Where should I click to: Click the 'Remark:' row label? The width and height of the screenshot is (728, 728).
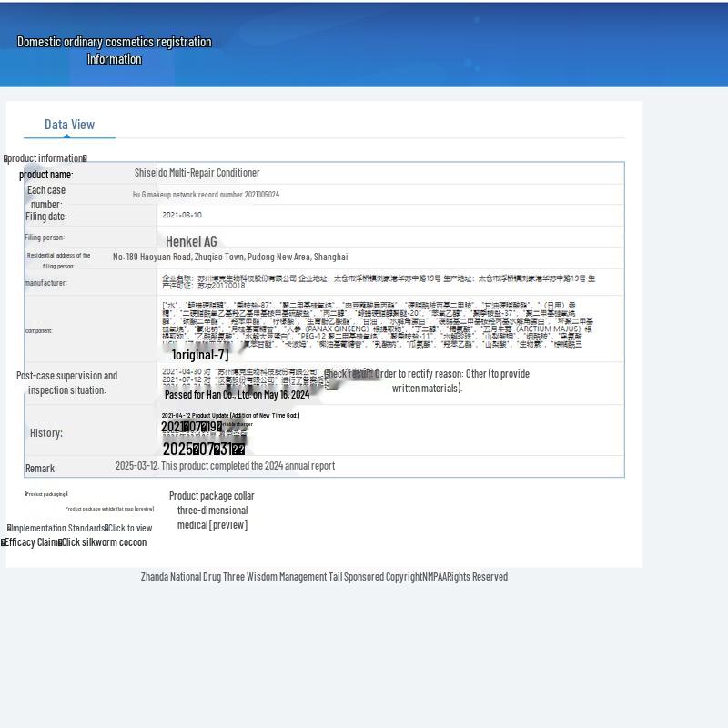pyautogui.click(x=41, y=468)
